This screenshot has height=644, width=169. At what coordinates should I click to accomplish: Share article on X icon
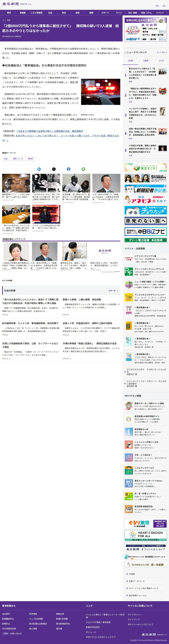(54, 169)
